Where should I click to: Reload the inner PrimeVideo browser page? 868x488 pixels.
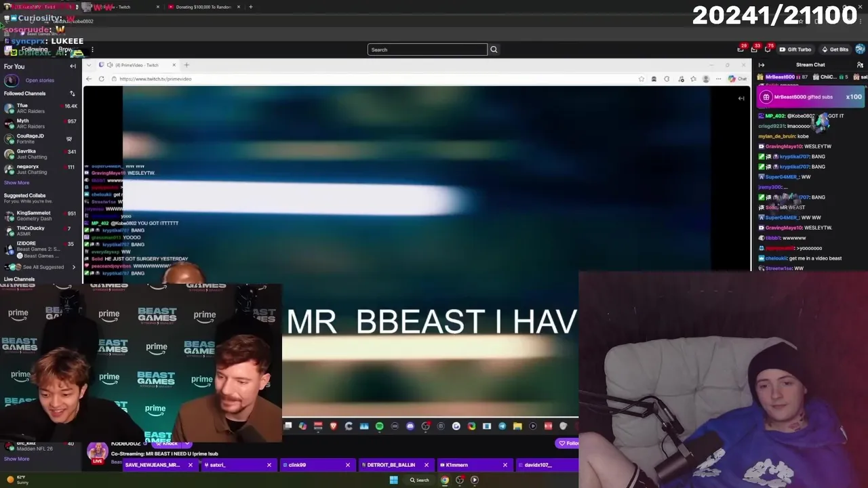coord(102,79)
